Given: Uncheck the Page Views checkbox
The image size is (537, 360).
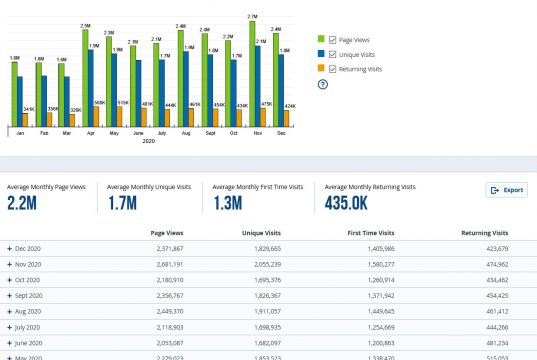Looking at the screenshot, I should click(332, 40).
